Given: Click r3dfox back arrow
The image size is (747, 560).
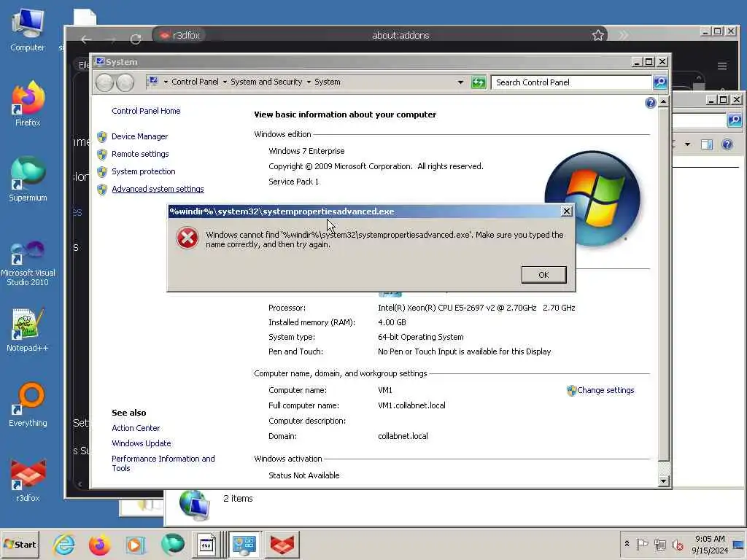Looking at the screenshot, I should pos(86,39).
